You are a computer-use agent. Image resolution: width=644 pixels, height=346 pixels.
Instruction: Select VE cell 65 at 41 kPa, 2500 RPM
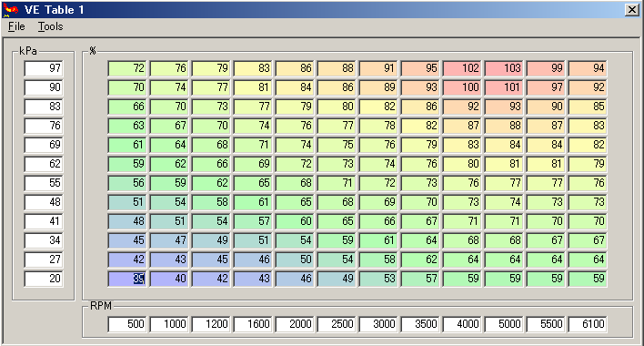click(x=337, y=221)
